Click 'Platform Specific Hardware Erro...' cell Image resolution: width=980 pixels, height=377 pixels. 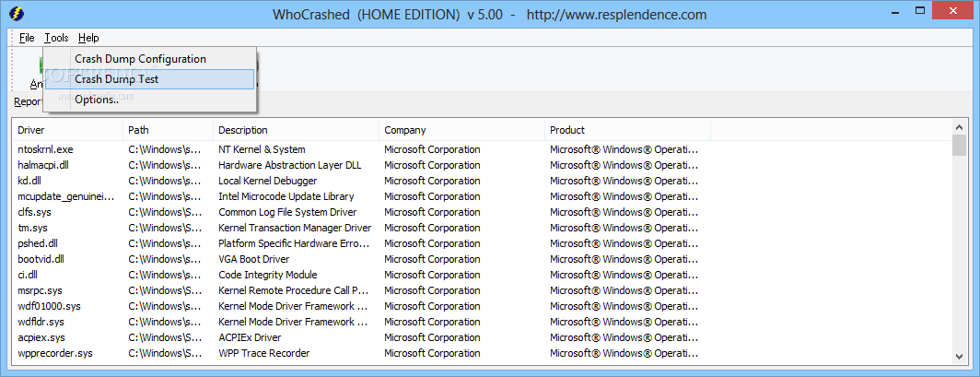click(294, 243)
